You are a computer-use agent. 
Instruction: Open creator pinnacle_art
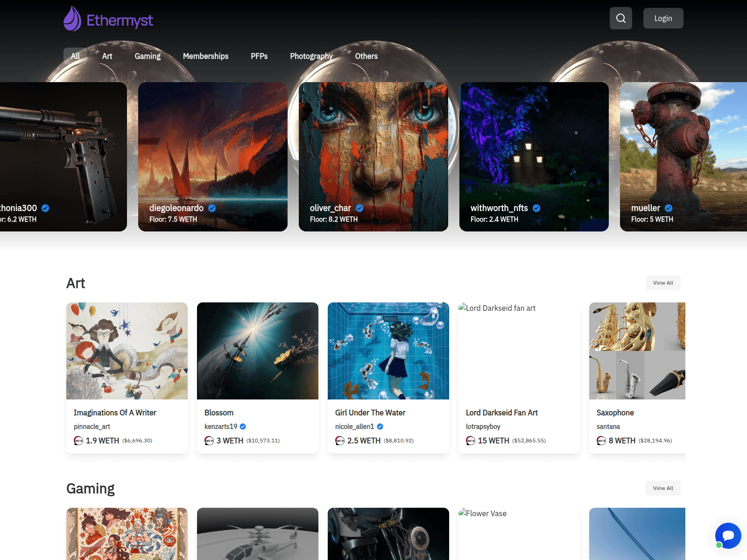click(x=92, y=427)
